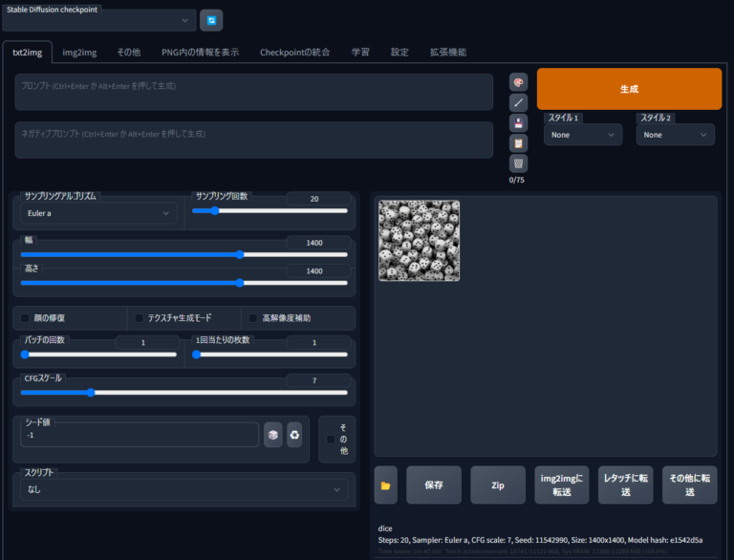
Task: Click the 'dice' prompt text in output info
Action: 385,528
